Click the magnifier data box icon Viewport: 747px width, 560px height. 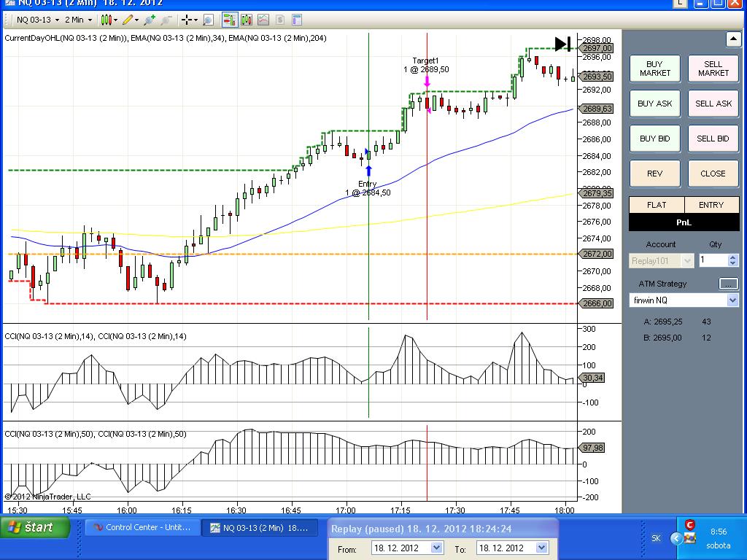[208, 20]
